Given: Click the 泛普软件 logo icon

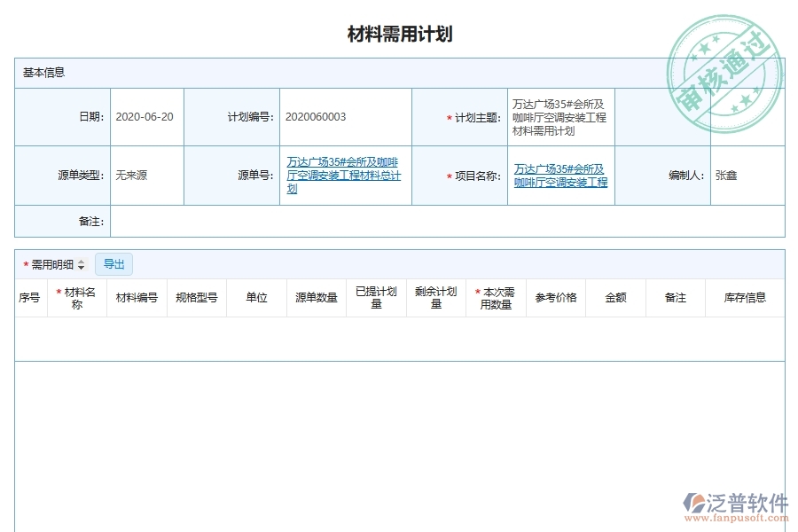Looking at the screenshot, I should tap(692, 504).
